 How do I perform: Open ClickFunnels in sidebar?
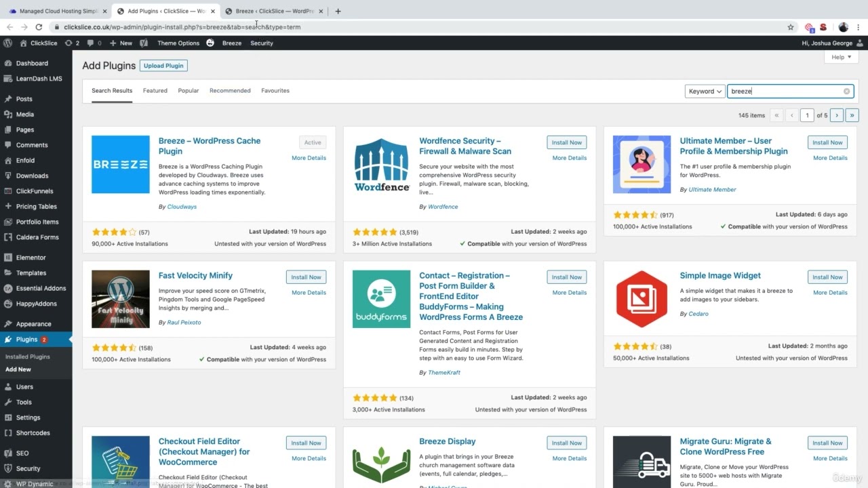click(x=35, y=191)
